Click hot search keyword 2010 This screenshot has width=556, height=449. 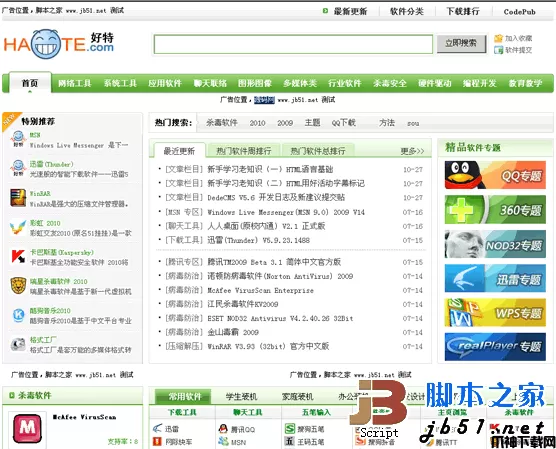257,123
